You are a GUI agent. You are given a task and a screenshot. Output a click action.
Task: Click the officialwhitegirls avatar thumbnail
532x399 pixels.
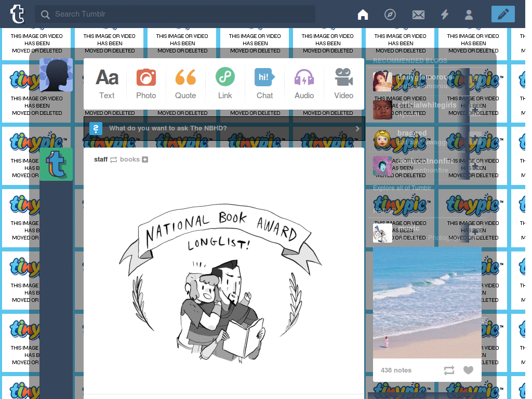pos(382,110)
